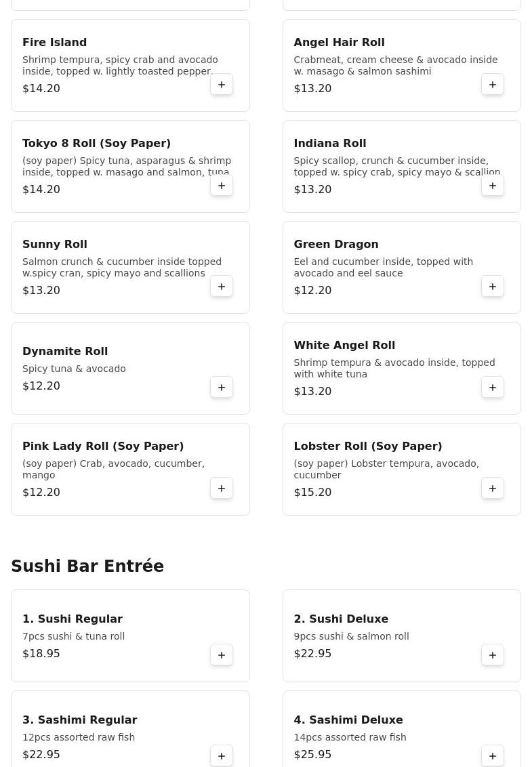Add Pink Lady Roll to cart
The image size is (532, 767).
click(222, 489)
